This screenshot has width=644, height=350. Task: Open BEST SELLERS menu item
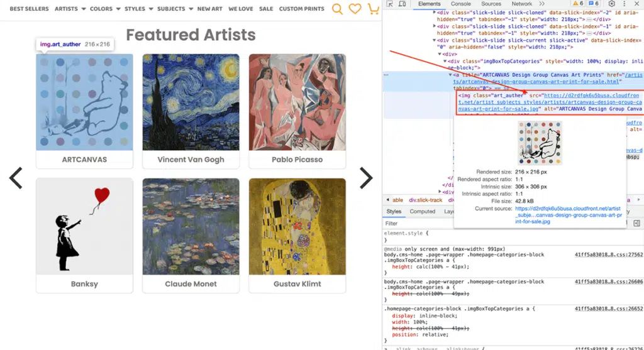29,9
